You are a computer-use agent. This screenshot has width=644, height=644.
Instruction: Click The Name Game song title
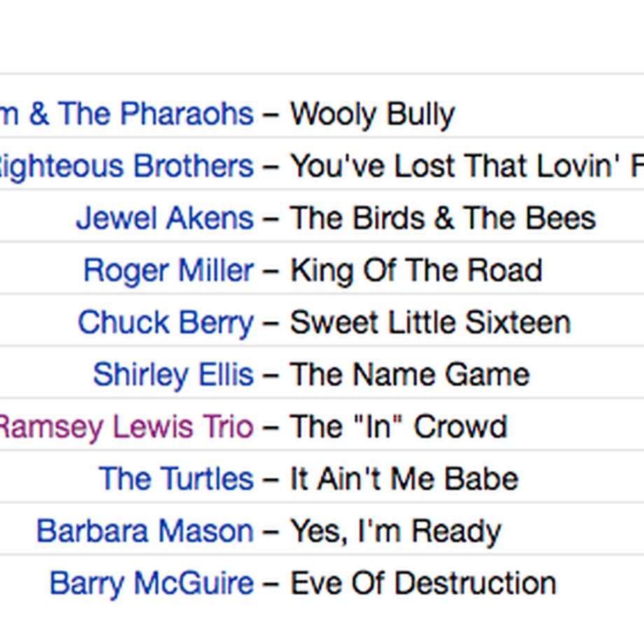410,375
